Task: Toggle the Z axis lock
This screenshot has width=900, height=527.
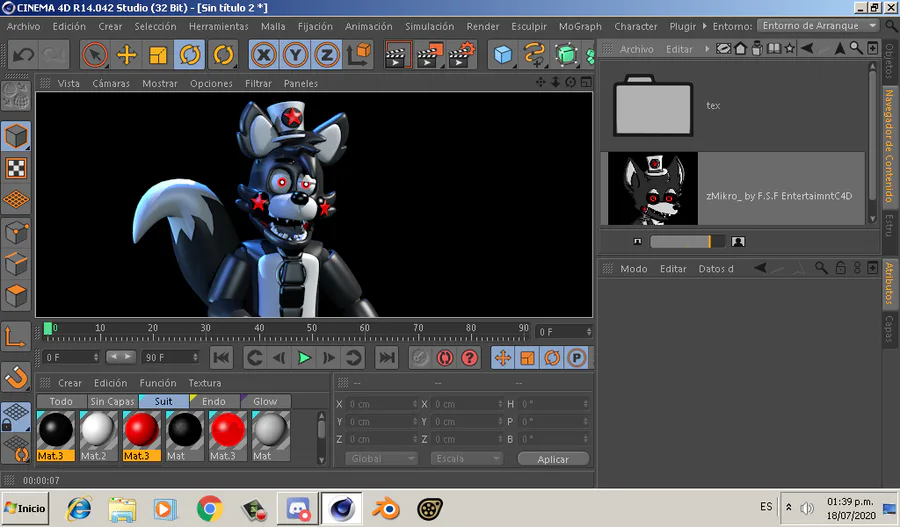Action: click(x=327, y=55)
